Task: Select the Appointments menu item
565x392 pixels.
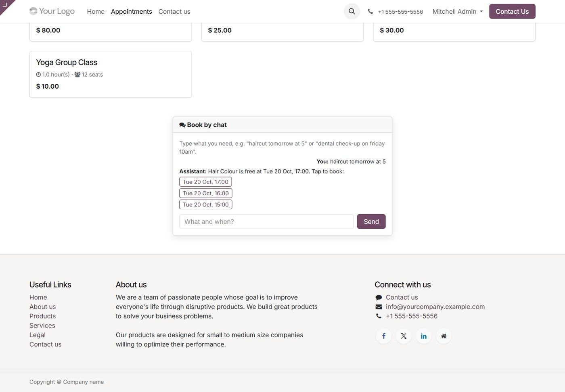Action: point(132,12)
